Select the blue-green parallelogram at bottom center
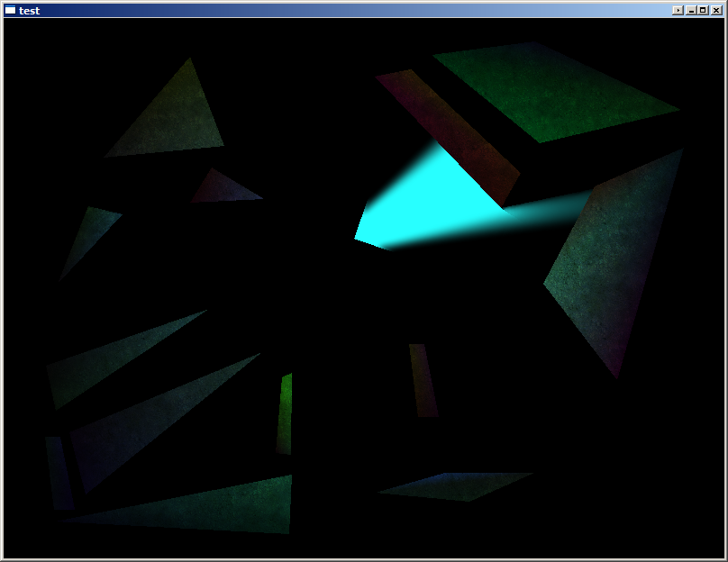This screenshot has width=728, height=562. click(460, 485)
